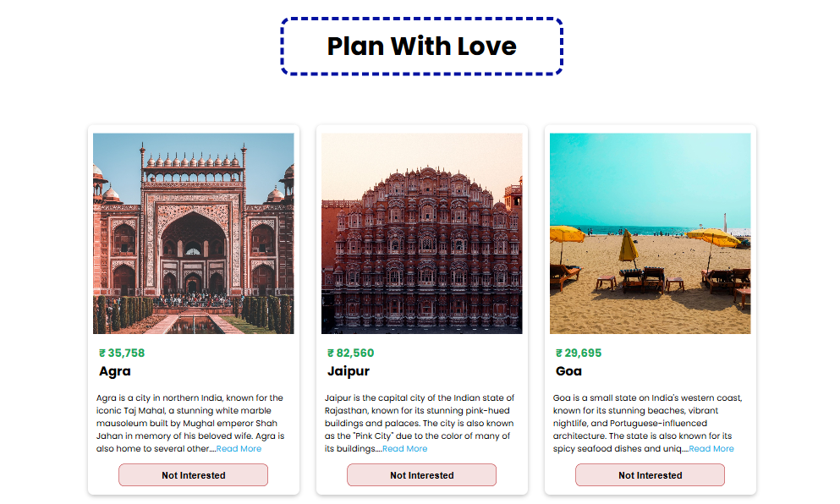This screenshot has width=840, height=504.
Task: Select the Jaipur Hawa Mahal image
Action: [421, 233]
